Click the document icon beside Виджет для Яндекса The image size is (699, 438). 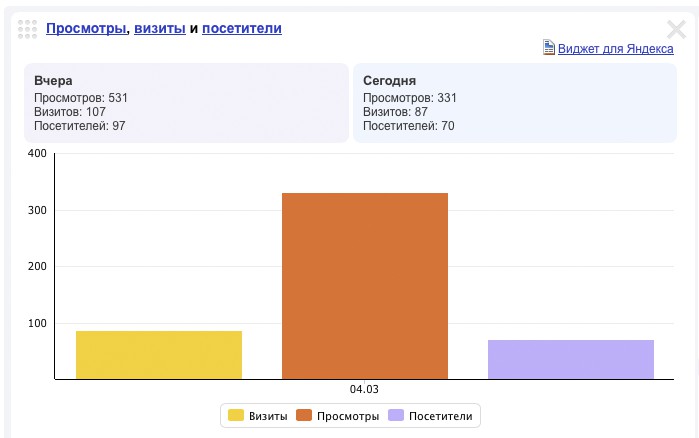point(548,48)
